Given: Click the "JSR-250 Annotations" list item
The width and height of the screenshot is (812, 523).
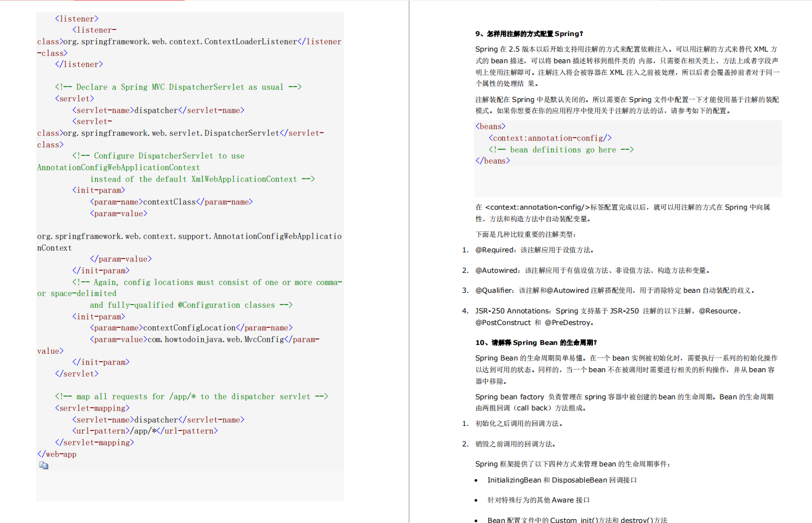Looking at the screenshot, I should [x=608, y=317].
